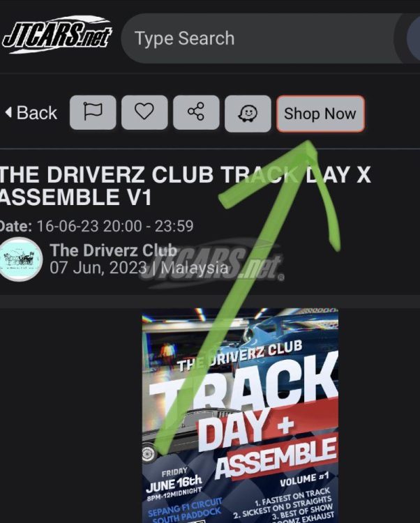The image size is (420, 523).
Task: Open Waze navigation icon
Action: (x=248, y=114)
